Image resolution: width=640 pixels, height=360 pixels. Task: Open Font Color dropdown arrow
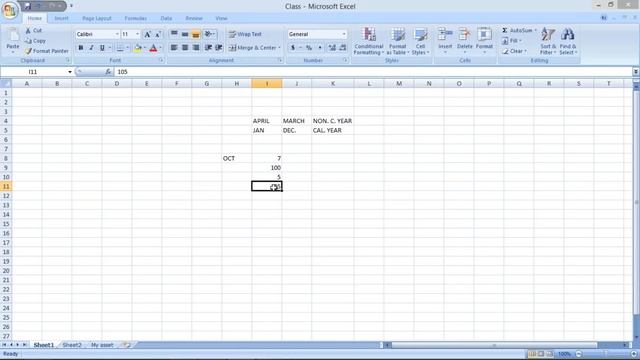point(160,48)
